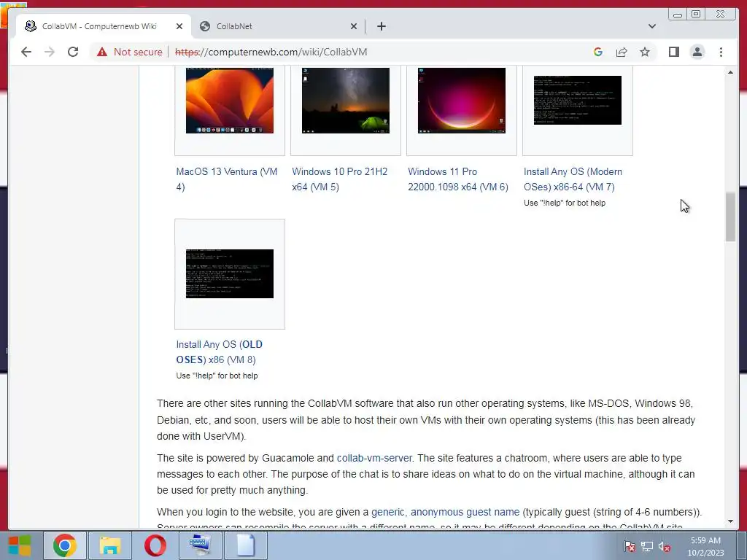This screenshot has height=560, width=747.
Task: Launch Opera from the taskbar
Action: click(155, 545)
